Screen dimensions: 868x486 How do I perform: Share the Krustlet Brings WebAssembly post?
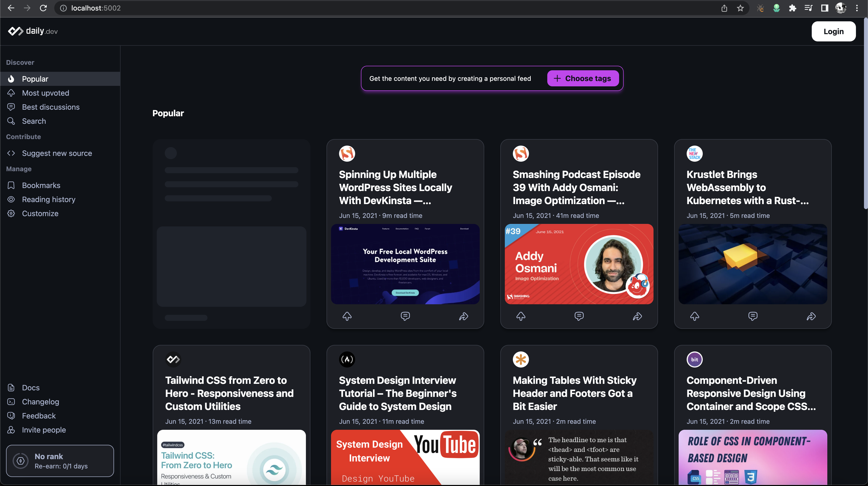(x=811, y=316)
